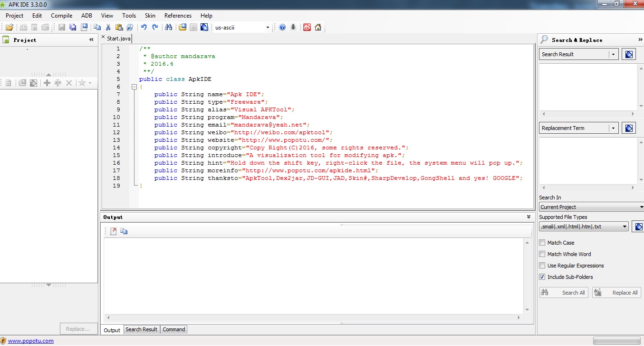
Task: Switch to the Search Result tab
Action: 141,329
